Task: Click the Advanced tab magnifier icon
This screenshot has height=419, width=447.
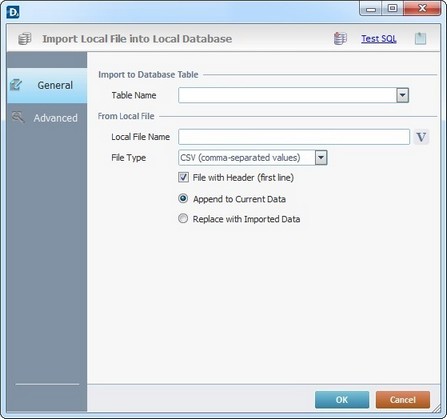Action: coord(18,117)
